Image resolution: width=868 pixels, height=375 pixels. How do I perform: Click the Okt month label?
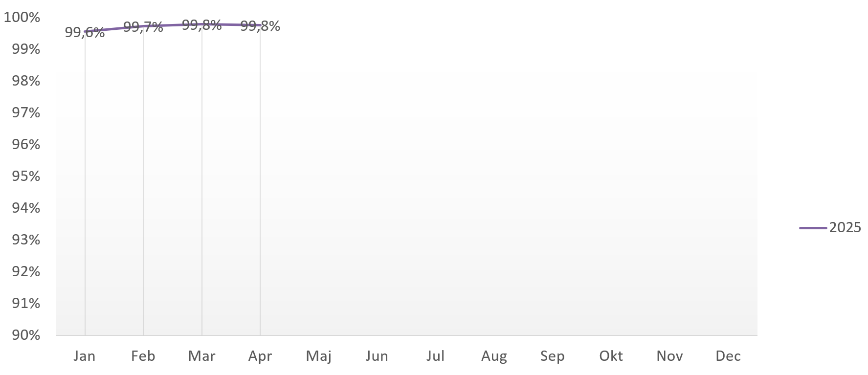[611, 356]
